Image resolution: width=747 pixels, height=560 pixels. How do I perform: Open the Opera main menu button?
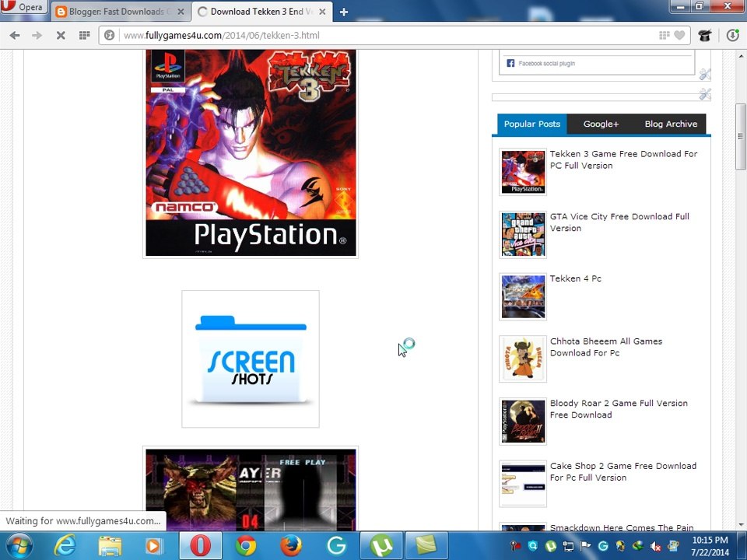(x=24, y=7)
